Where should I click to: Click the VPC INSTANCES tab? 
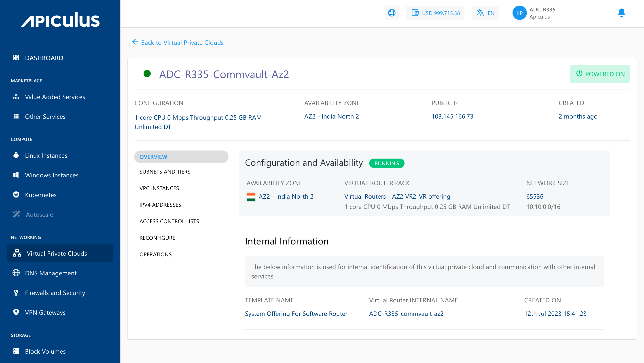tap(159, 188)
